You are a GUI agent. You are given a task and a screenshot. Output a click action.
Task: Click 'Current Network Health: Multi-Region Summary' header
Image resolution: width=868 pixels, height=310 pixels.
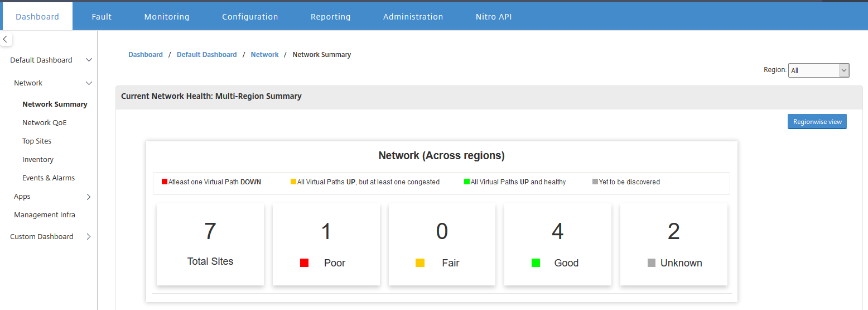pyautogui.click(x=211, y=96)
